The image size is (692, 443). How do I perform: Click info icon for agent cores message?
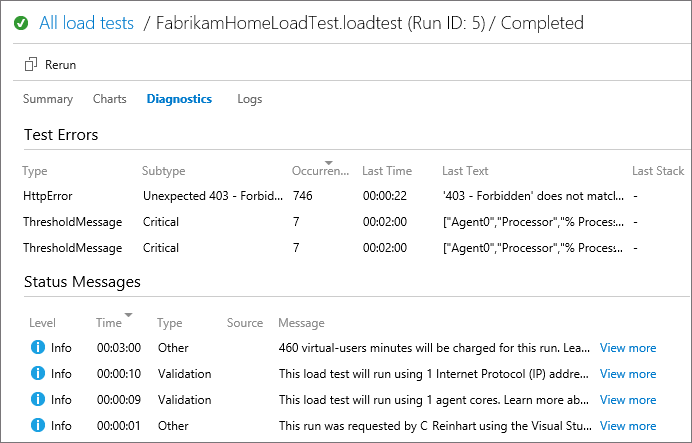tap(38, 400)
